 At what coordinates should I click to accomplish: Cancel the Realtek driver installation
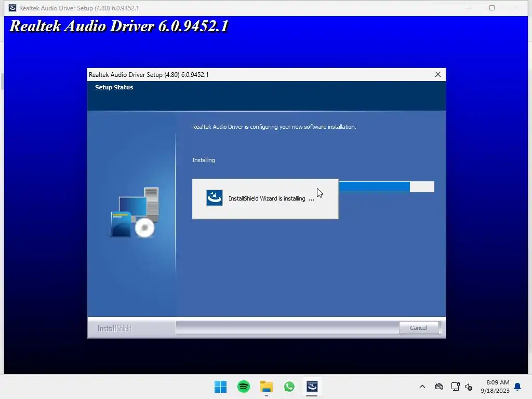pos(418,328)
